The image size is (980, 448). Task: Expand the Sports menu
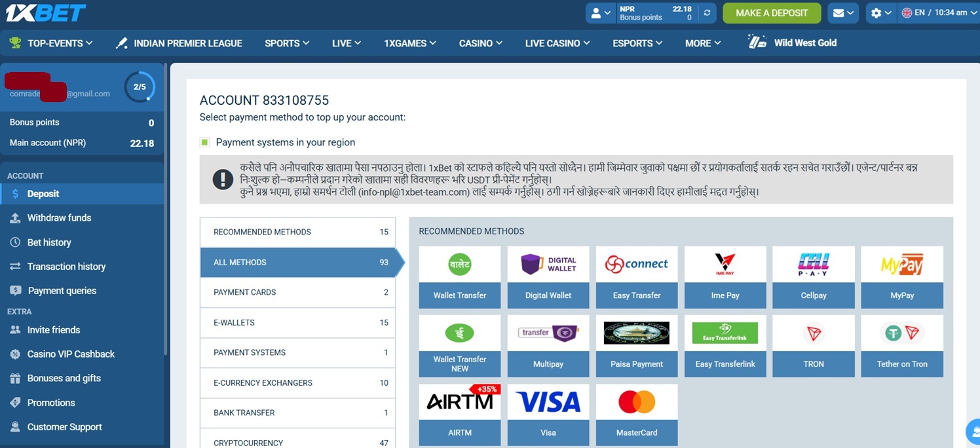[x=287, y=43]
